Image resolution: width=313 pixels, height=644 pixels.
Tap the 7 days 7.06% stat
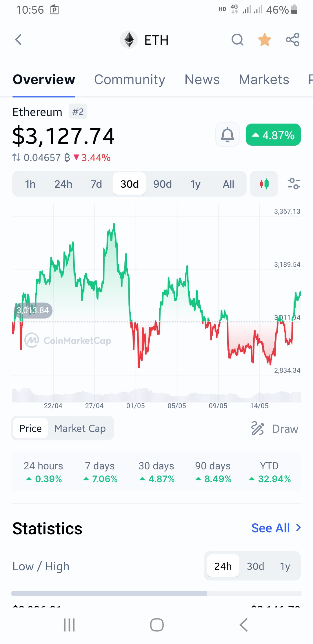click(x=100, y=472)
